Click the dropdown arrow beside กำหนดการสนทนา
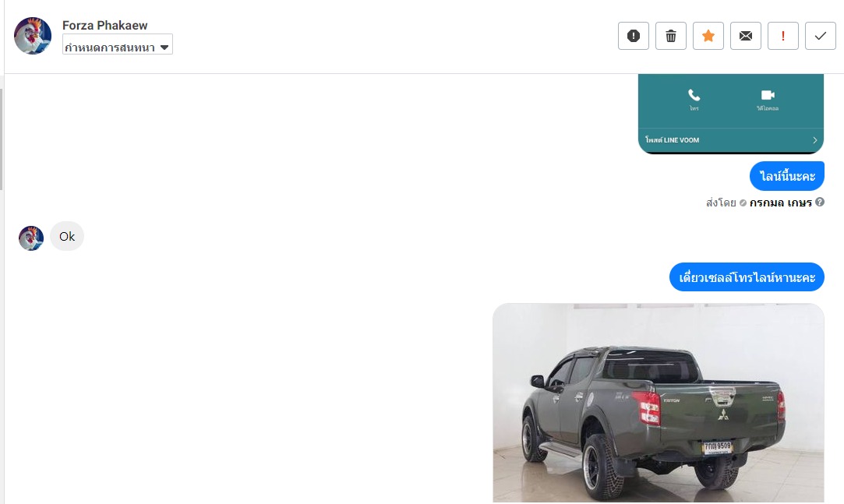The image size is (844, 504). [164, 48]
